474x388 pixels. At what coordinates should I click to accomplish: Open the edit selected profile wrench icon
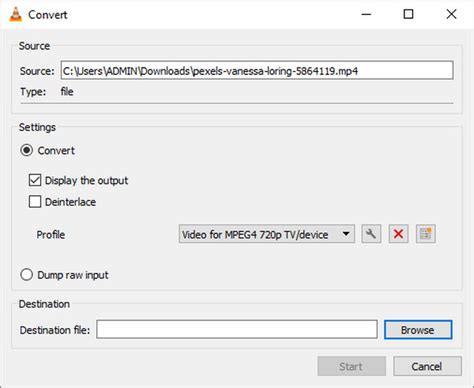371,234
